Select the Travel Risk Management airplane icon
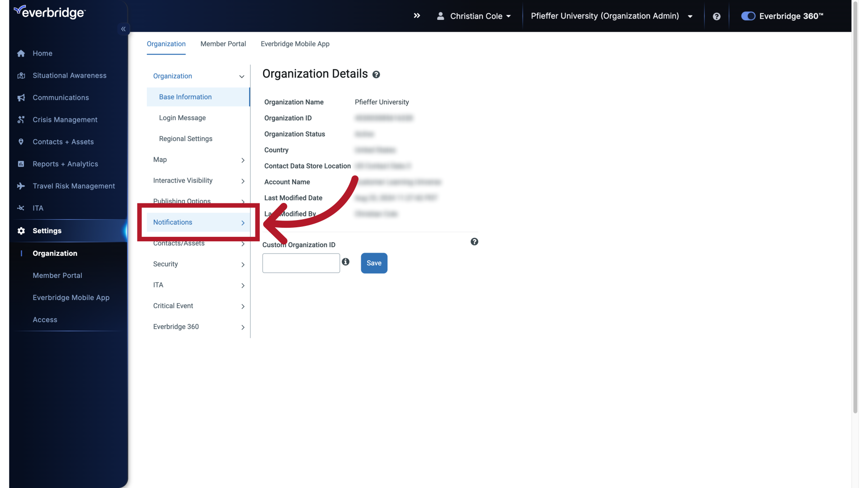The height and width of the screenshot is (488, 868). point(21,186)
